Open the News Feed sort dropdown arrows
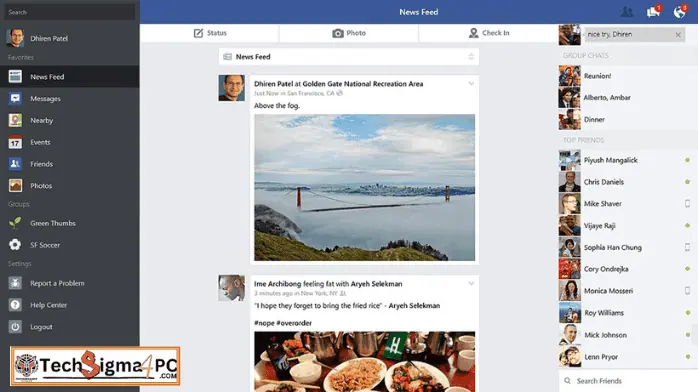Viewport: 698px width, 392px height. [471, 57]
